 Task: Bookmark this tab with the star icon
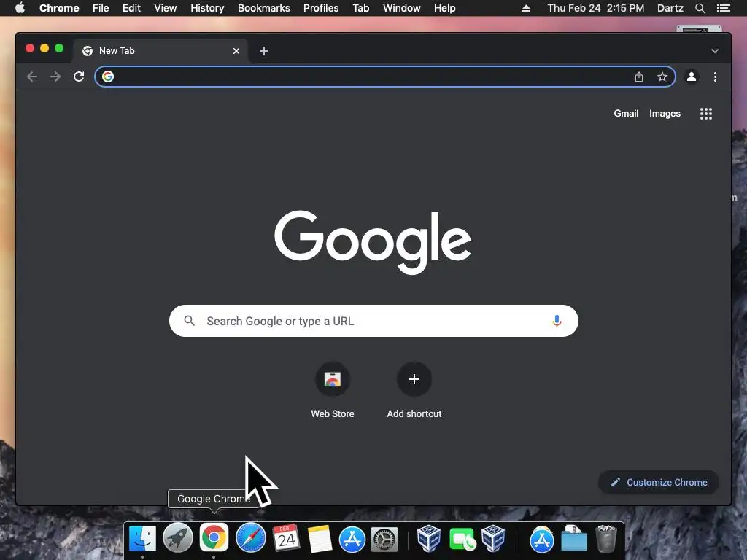tap(662, 77)
